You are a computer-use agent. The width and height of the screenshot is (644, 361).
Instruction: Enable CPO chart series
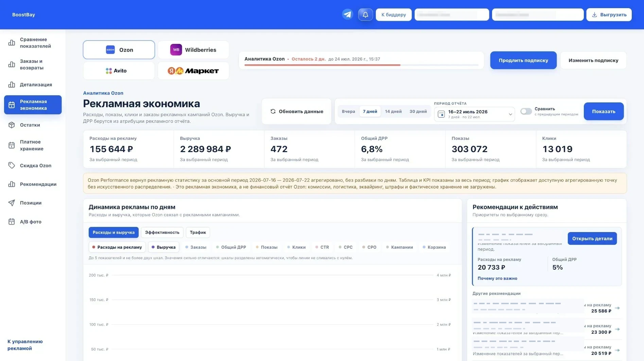coord(369,247)
